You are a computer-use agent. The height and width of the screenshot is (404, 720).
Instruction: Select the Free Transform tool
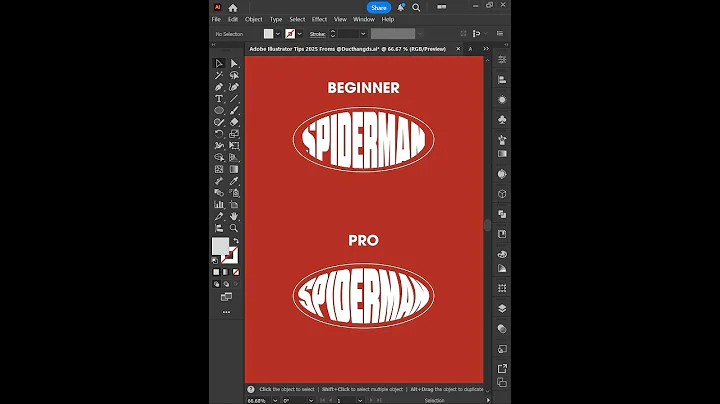(x=234, y=146)
